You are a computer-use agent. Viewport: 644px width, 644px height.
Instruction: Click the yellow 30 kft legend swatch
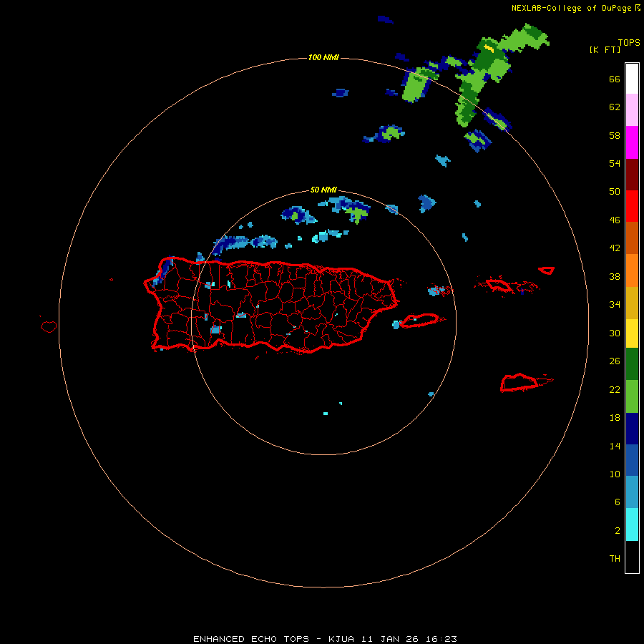[x=632, y=333]
